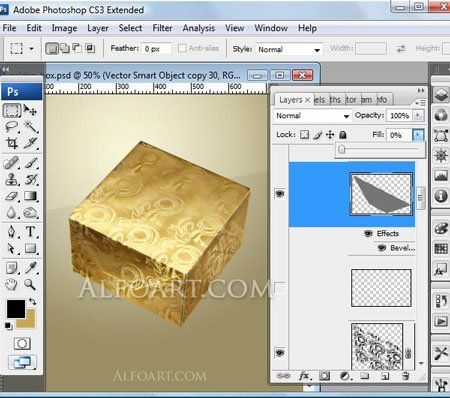Screen dimensions: 450x398
Task: Collapse the toolbox double-arrow
Action: coord(6,69)
